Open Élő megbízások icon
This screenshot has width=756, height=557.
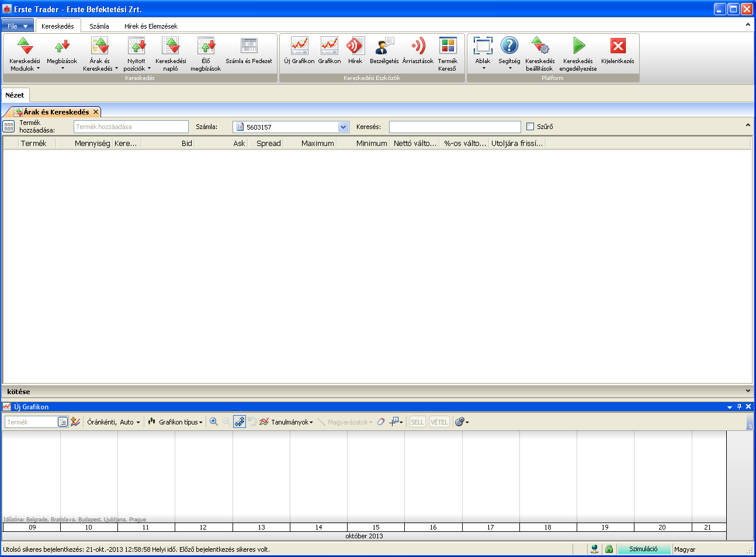pyautogui.click(x=206, y=46)
